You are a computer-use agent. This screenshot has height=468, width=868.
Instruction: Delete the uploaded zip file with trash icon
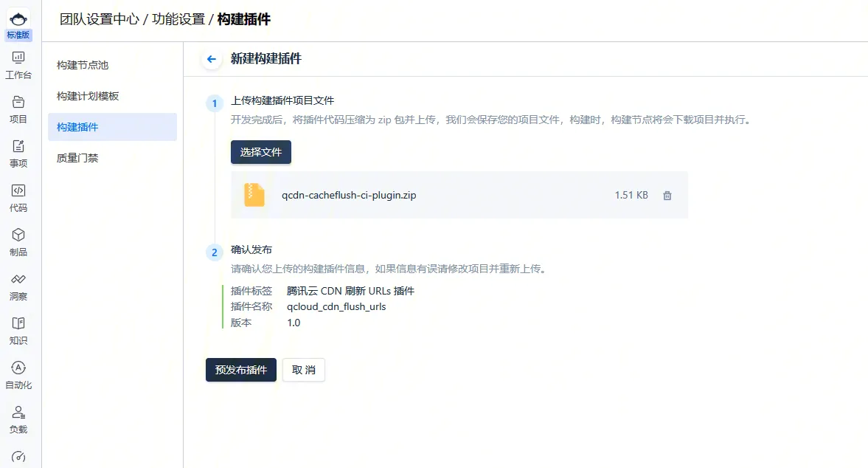(x=667, y=196)
